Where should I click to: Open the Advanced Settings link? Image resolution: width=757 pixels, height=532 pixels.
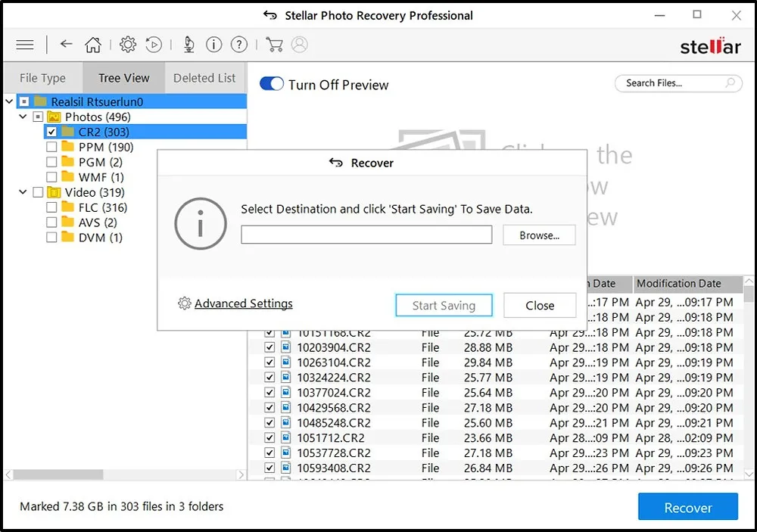[243, 303]
